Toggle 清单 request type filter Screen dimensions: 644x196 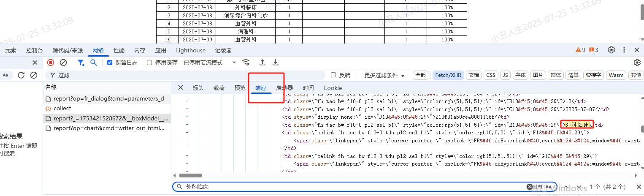(x=574, y=75)
